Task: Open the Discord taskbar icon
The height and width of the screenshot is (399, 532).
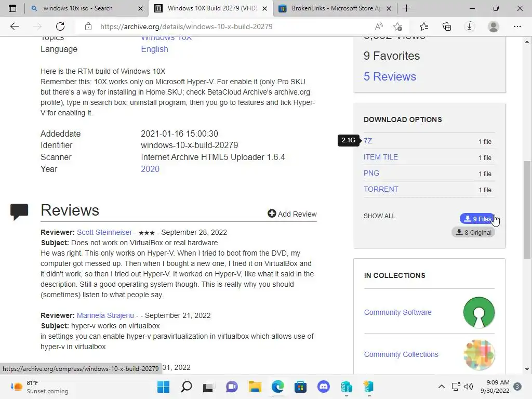Action: tap(323, 387)
